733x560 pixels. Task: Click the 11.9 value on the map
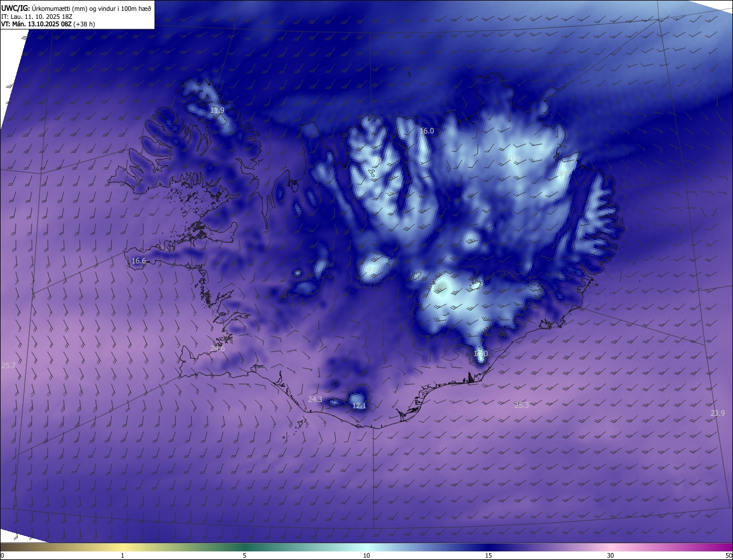pos(217,110)
